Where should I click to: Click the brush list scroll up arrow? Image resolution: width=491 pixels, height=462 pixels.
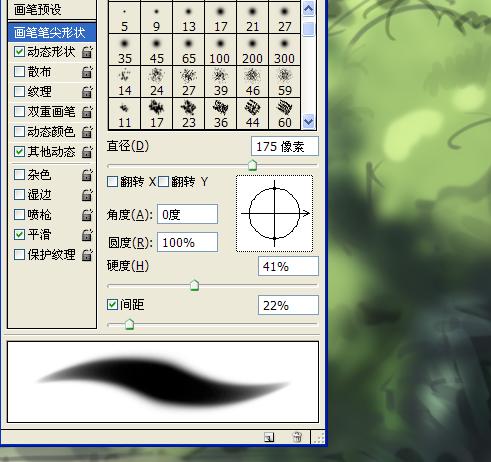(x=309, y=9)
